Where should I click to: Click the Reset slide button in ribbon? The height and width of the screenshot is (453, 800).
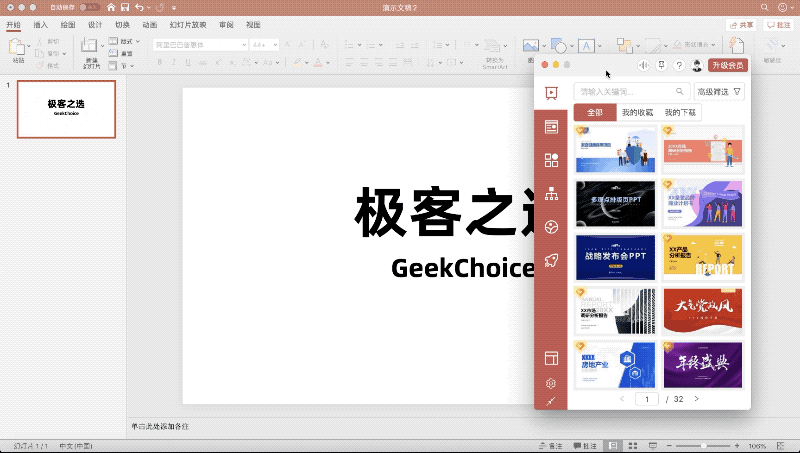(121, 53)
